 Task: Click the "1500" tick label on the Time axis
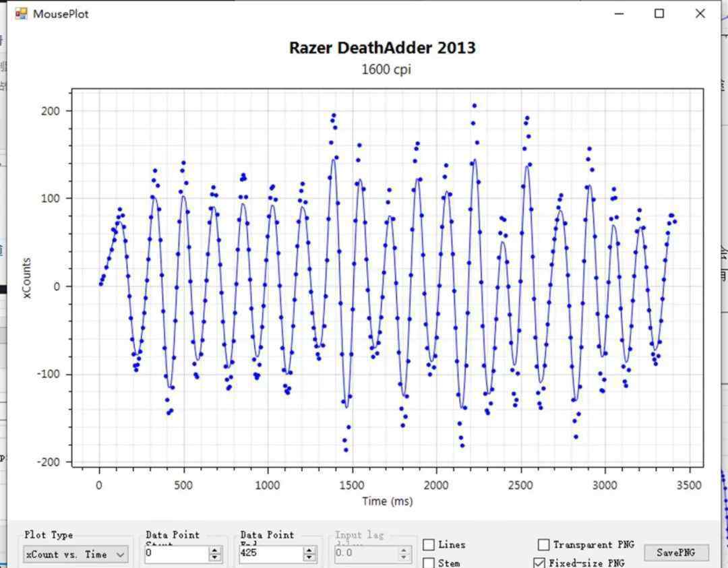[352, 485]
